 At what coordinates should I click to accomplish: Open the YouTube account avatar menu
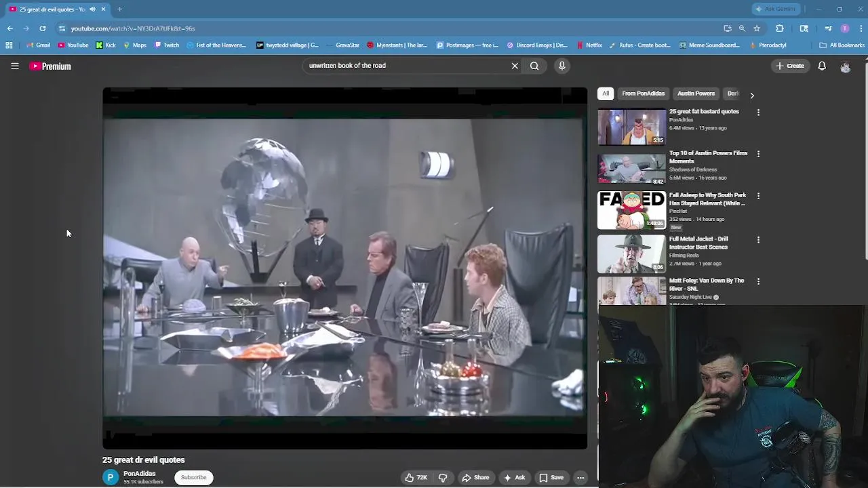pyautogui.click(x=845, y=66)
